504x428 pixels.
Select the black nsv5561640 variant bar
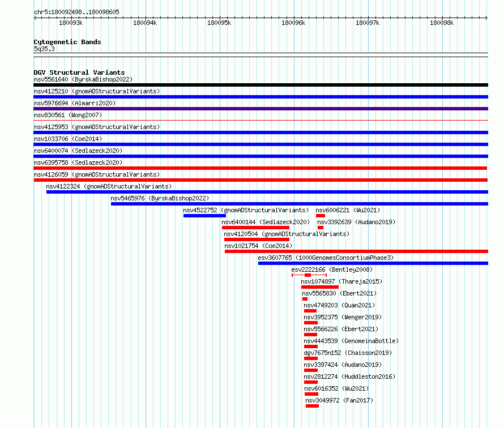260,85
